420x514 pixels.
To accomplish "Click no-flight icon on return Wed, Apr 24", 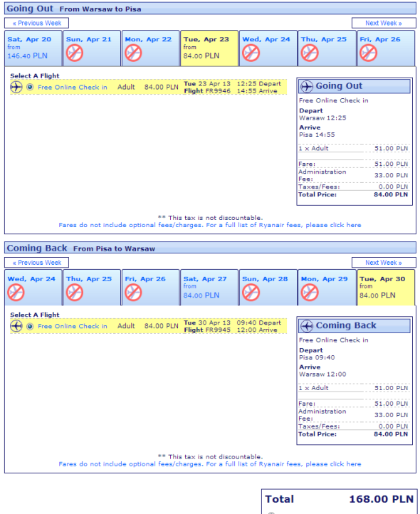I will 16,293.
